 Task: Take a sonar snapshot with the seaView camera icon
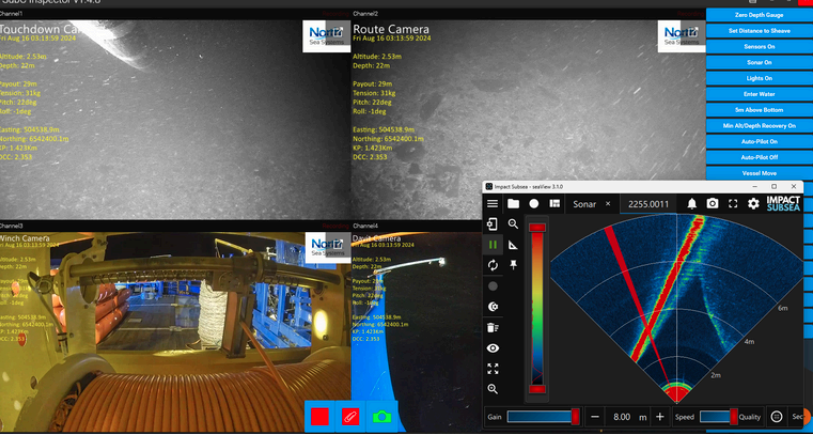click(712, 204)
